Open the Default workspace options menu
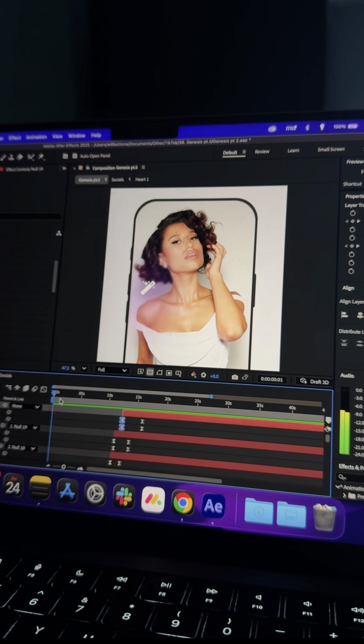This screenshot has width=364, height=644. (244, 152)
